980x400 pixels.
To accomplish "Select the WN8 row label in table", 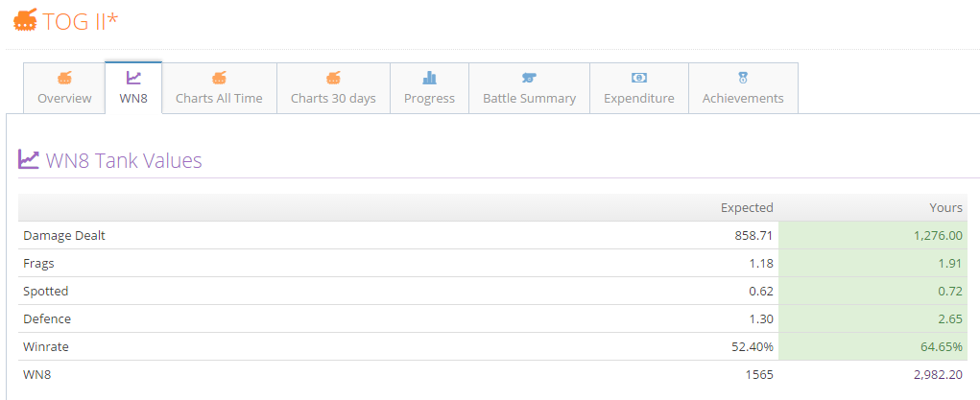I will pos(36,374).
